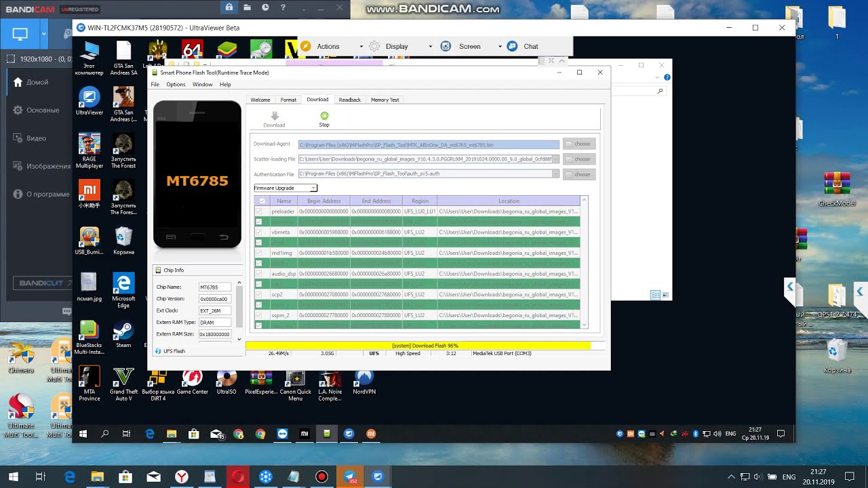Click the Chip Name field MT6785
The height and width of the screenshot is (488, 868).
point(214,287)
